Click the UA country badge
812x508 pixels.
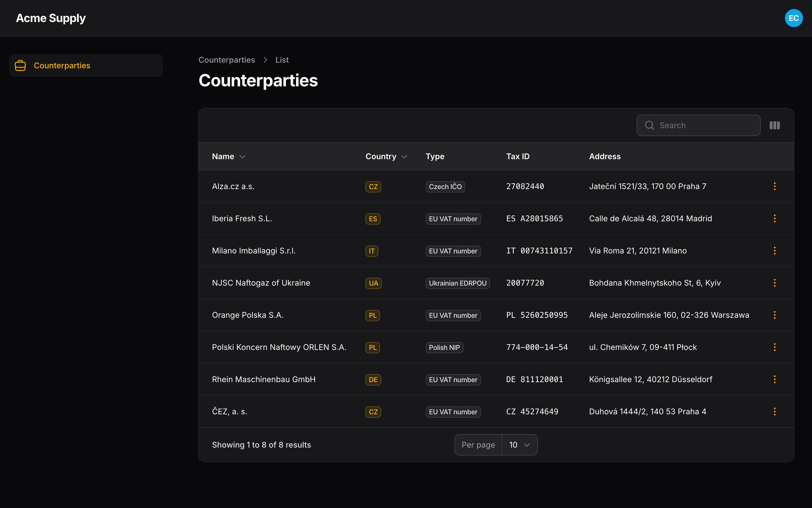(x=374, y=283)
